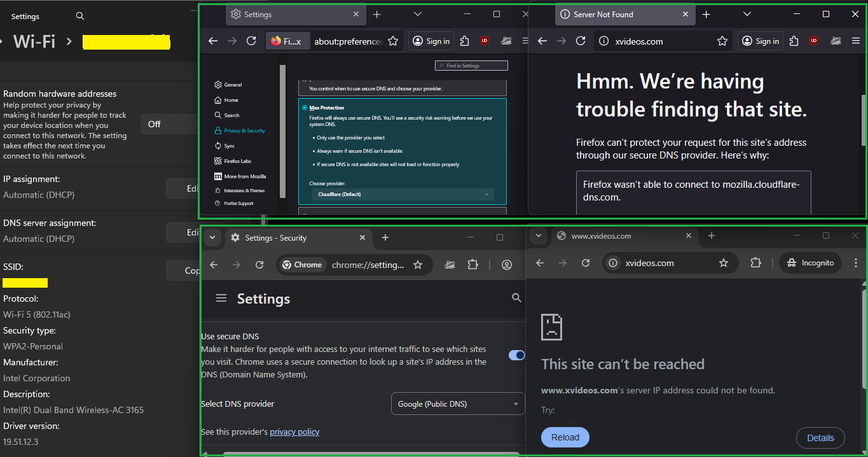
Task: Select Privacy & Security in Firefox sidebar
Action: pyautogui.click(x=244, y=130)
